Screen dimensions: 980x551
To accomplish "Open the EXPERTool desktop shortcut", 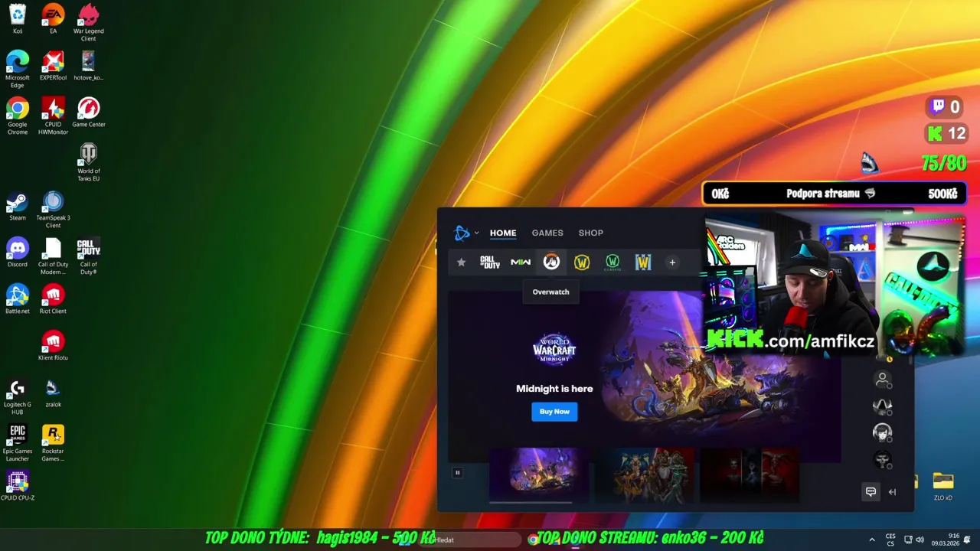I will 53,66.
